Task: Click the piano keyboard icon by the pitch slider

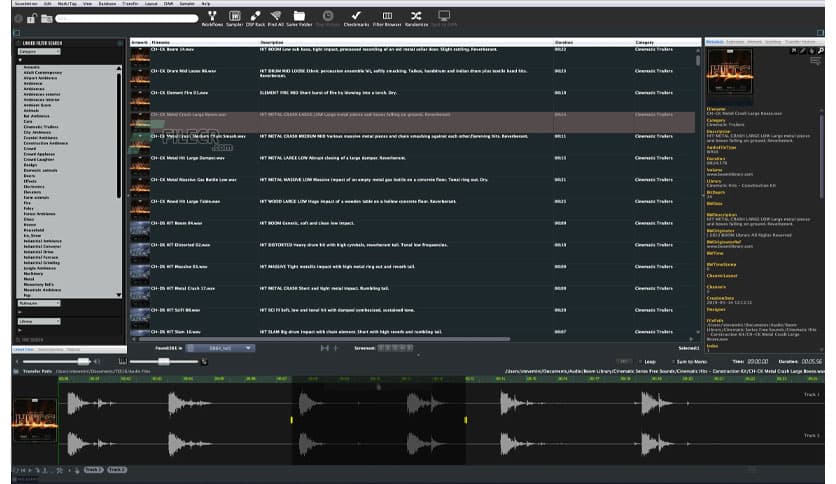Action: click(x=123, y=361)
